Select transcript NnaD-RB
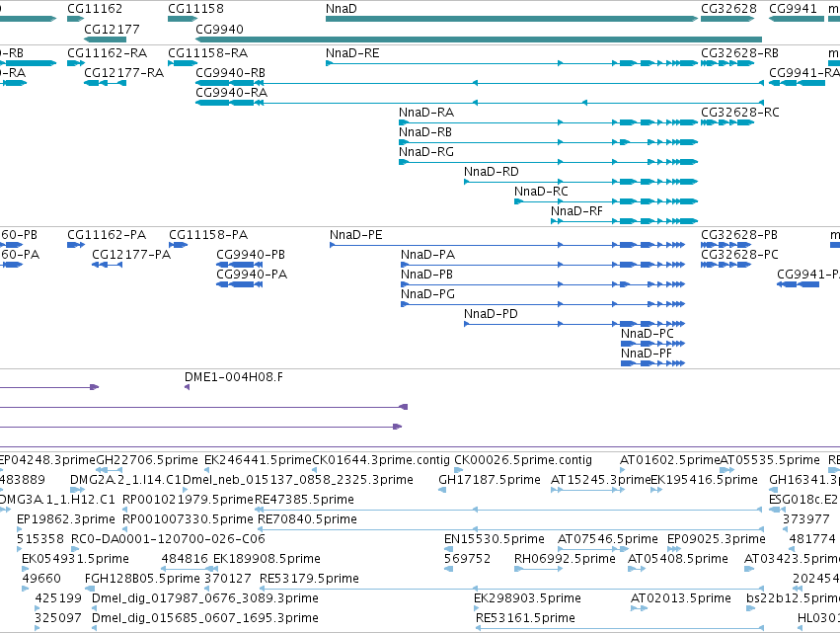 (x=549, y=142)
